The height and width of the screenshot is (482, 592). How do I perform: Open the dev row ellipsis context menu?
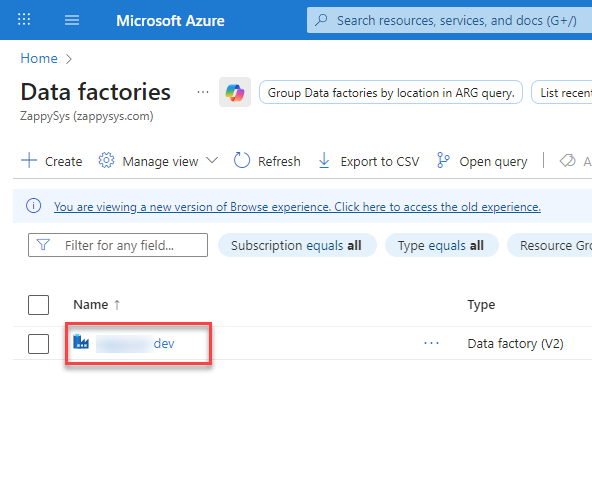tap(431, 343)
